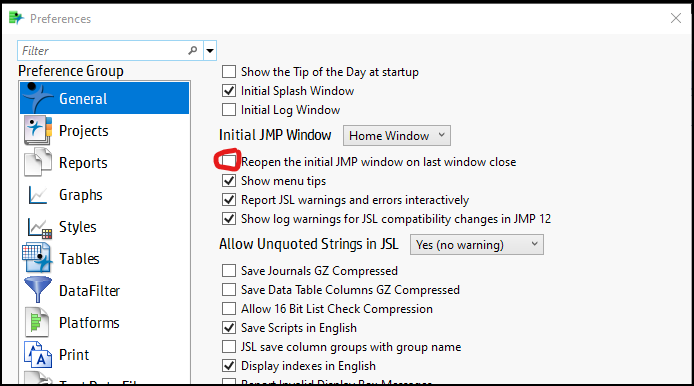Uncheck Initial Splash Window
Screen dimensions: 694x386
point(229,90)
